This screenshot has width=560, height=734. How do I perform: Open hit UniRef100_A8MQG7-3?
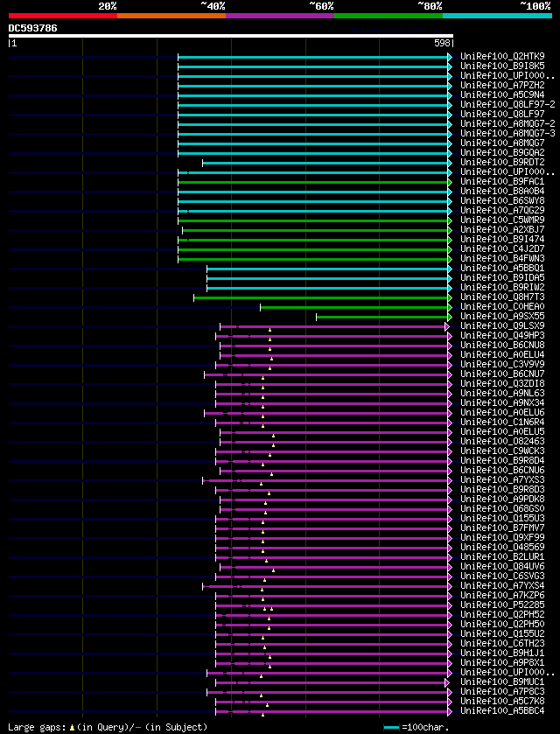[507, 133]
